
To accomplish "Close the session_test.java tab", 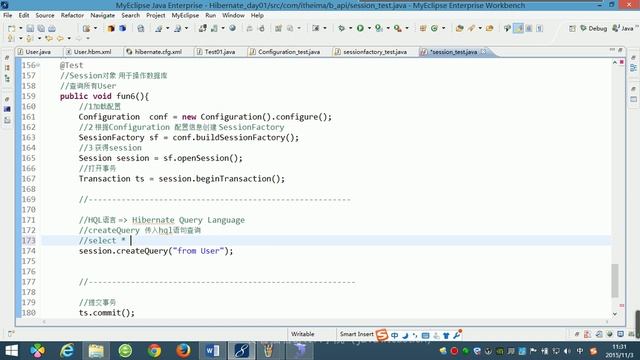I will coord(483,51).
